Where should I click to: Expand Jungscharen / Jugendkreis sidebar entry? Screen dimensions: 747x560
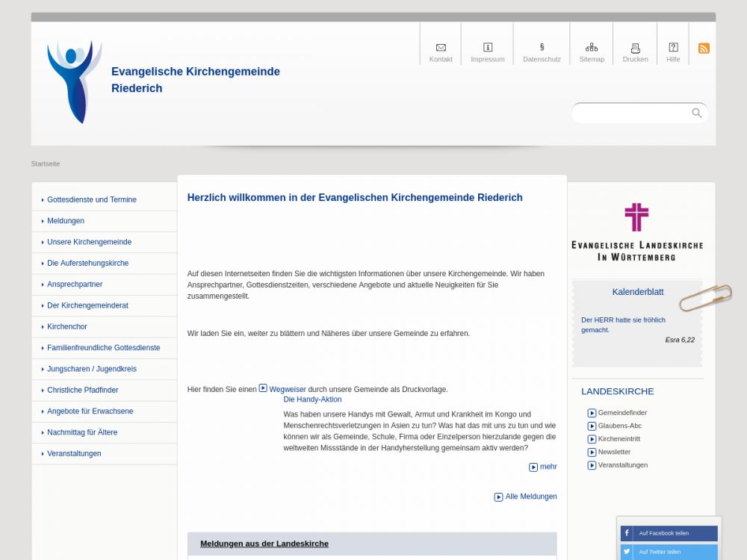[x=92, y=369]
